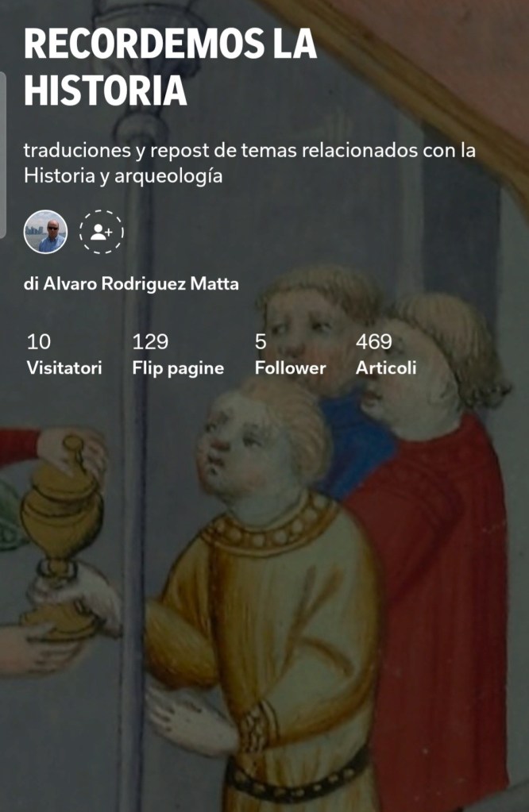This screenshot has height=812, width=529.
Task: Tap the 5 followers number
Action: (x=261, y=342)
